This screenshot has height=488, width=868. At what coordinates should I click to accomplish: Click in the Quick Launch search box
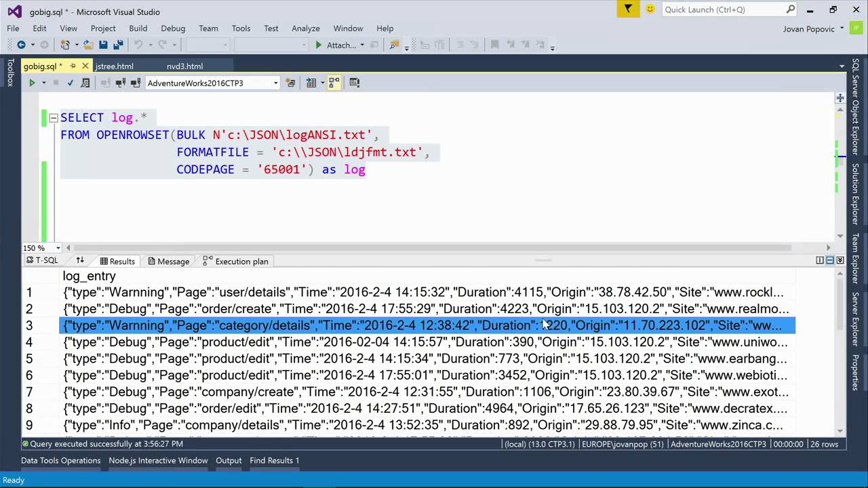[x=722, y=9]
